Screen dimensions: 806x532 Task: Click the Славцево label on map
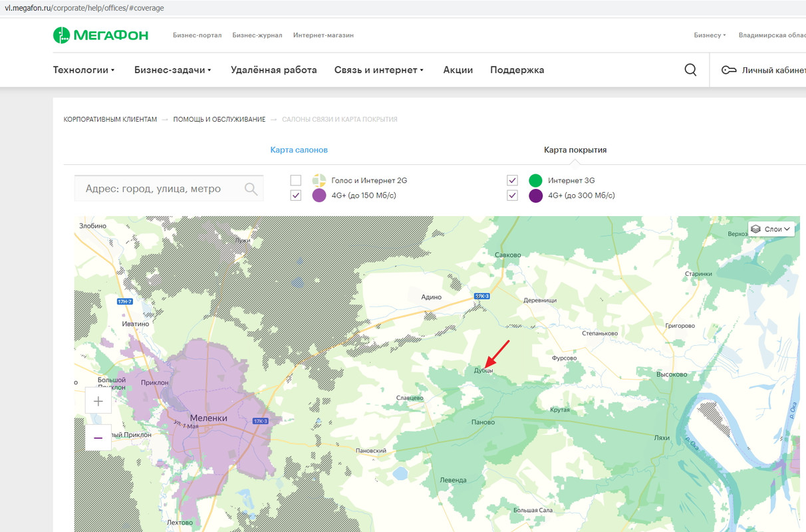pos(410,398)
